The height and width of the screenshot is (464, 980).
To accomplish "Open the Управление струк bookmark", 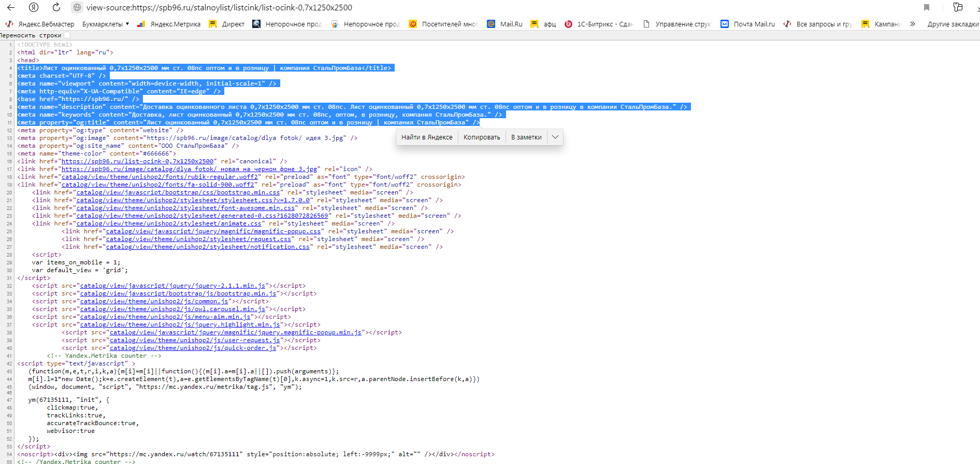I will click(677, 24).
